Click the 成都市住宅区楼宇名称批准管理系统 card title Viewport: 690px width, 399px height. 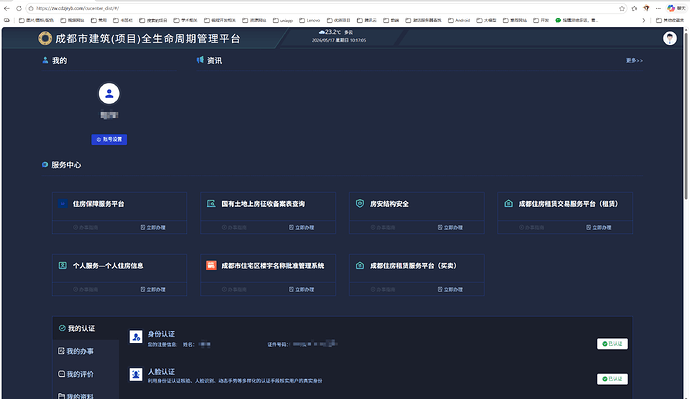[x=273, y=266]
